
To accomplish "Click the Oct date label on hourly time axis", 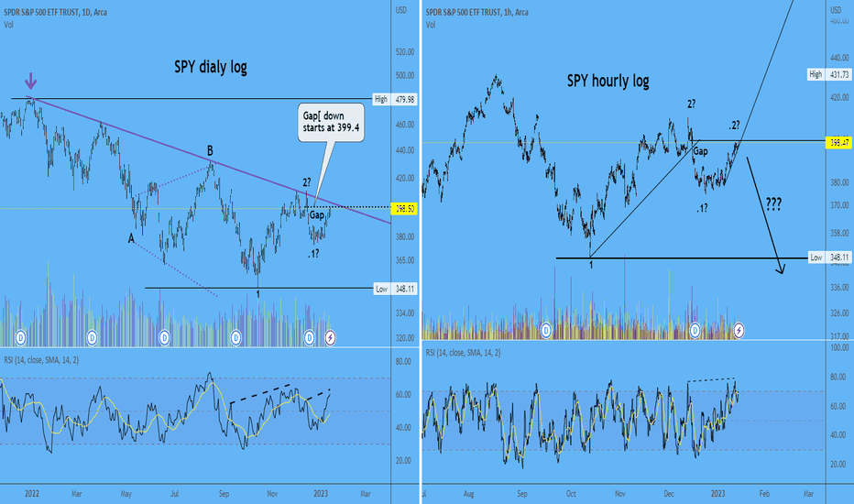I will tap(571, 494).
